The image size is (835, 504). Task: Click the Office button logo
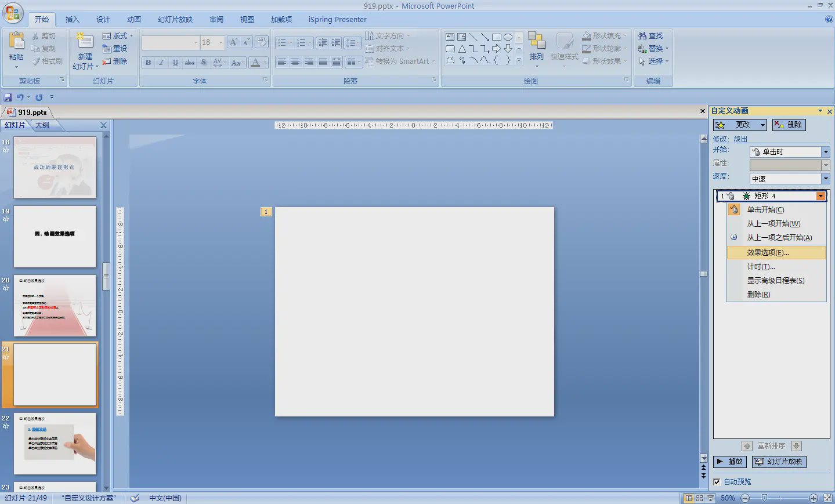click(13, 13)
